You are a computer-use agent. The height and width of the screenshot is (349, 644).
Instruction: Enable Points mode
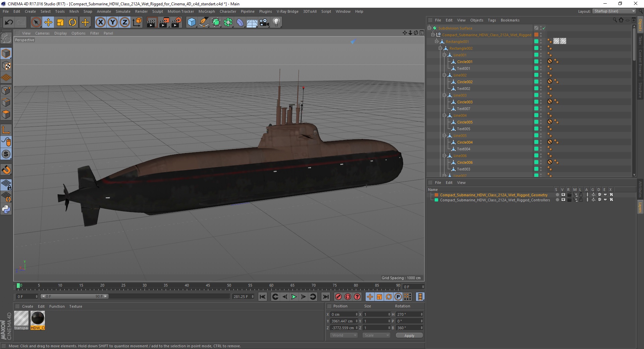click(x=6, y=90)
